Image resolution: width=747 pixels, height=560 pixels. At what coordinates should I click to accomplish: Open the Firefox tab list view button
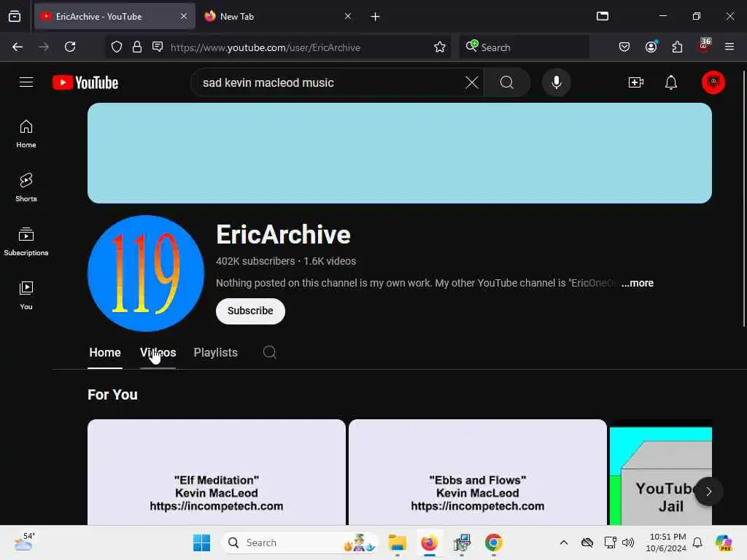pyautogui.click(x=15, y=16)
